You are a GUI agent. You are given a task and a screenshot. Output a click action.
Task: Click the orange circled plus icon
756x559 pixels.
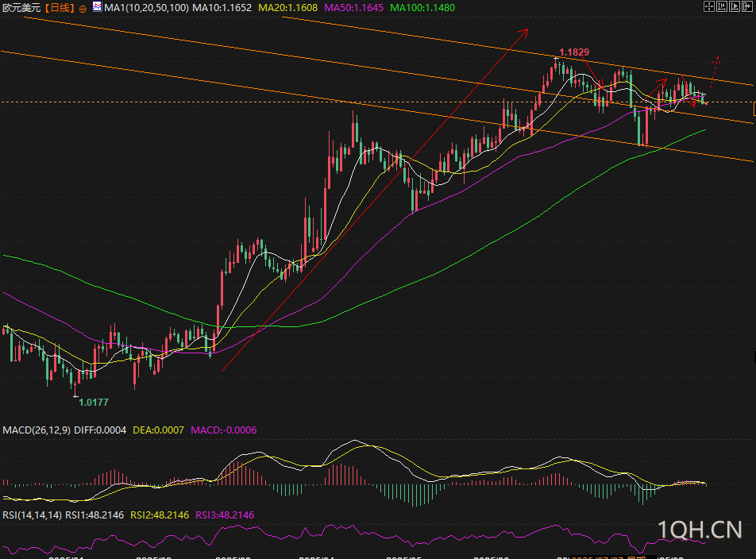point(83,7)
